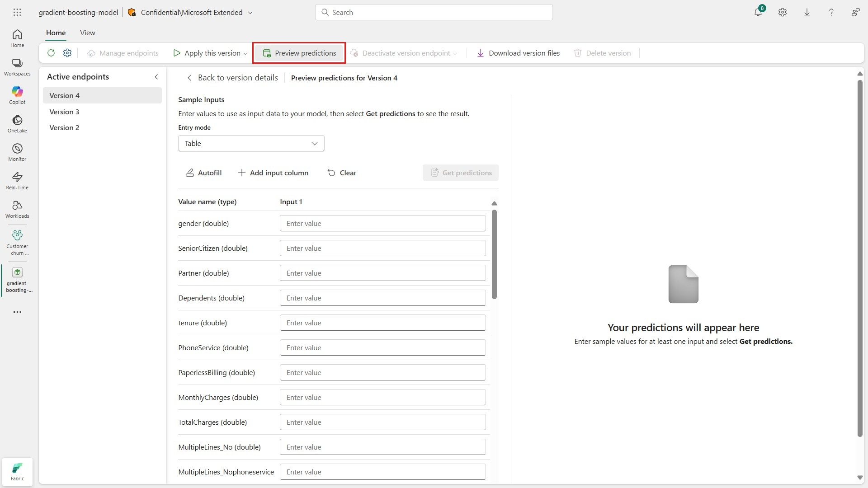Expand the Entry mode Table dropdown

[x=251, y=143]
